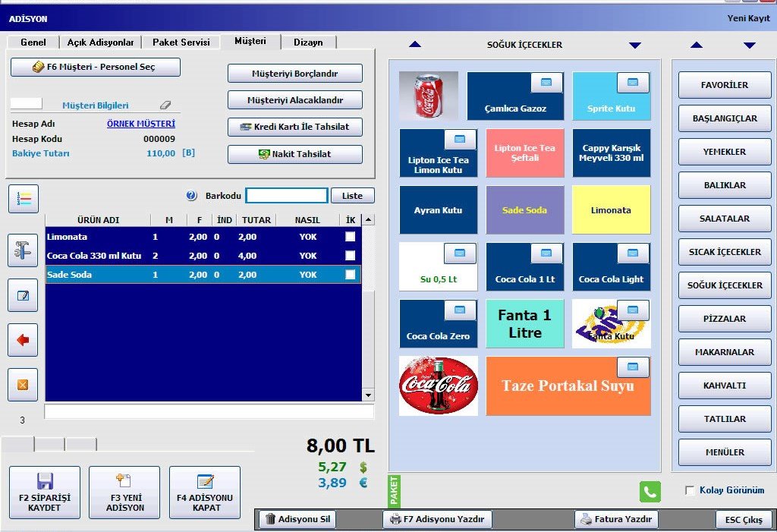Open the Açık Adisyonlar tab
The height and width of the screenshot is (532, 777).
pyautogui.click(x=100, y=42)
